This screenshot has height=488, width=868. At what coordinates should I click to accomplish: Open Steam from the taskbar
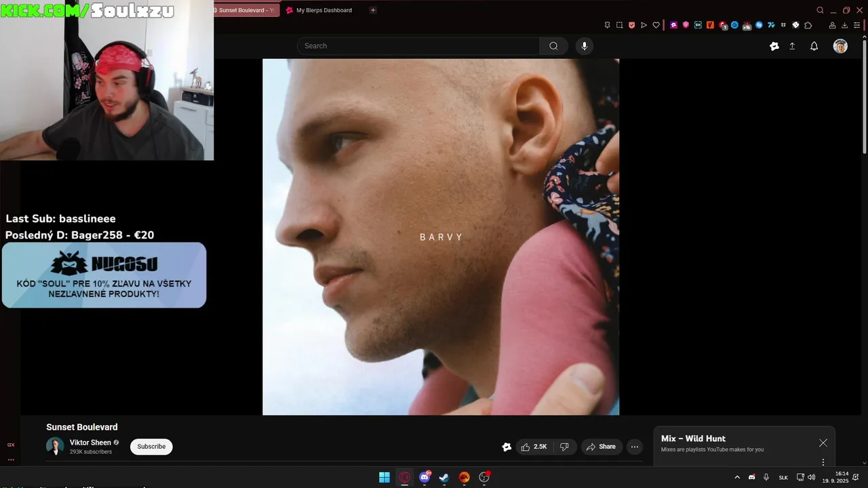[444, 477]
